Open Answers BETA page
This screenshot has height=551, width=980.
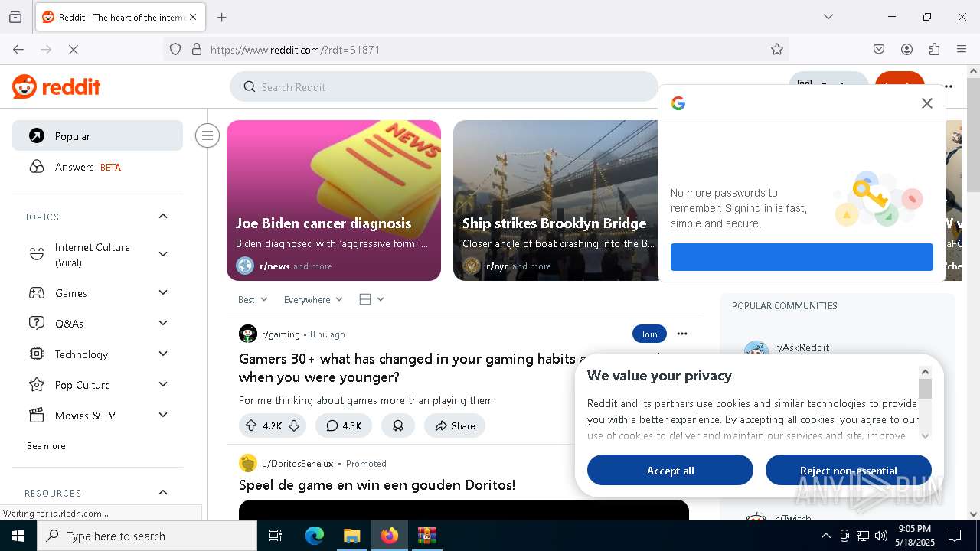pos(97,167)
